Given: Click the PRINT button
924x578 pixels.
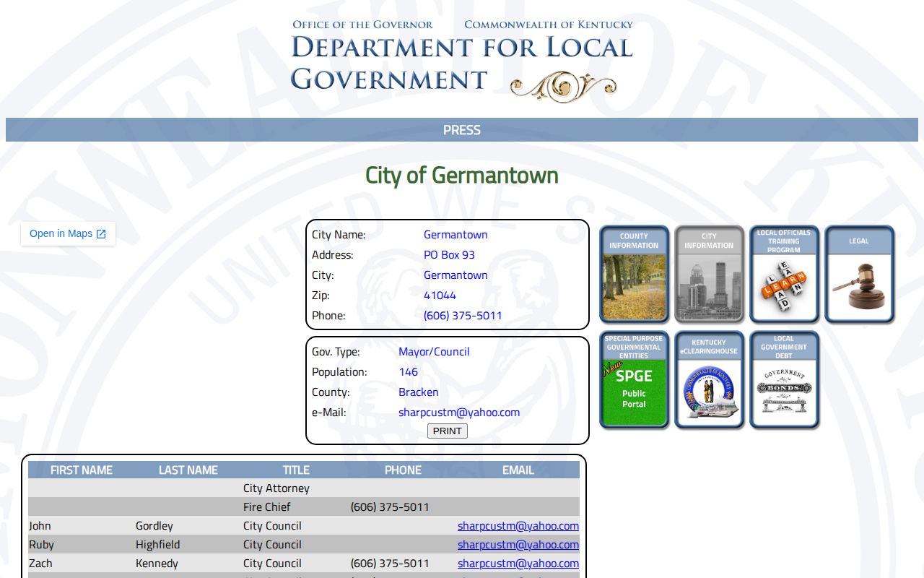Looking at the screenshot, I should tap(448, 431).
